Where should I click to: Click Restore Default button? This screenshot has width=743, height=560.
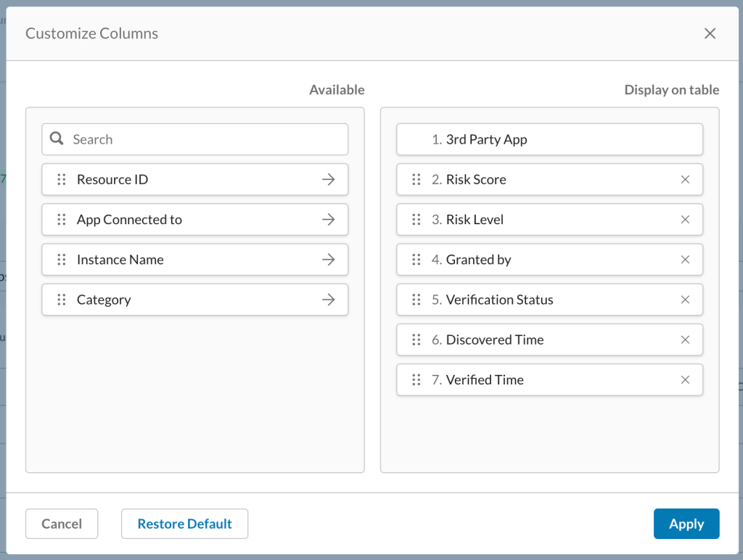coord(184,524)
